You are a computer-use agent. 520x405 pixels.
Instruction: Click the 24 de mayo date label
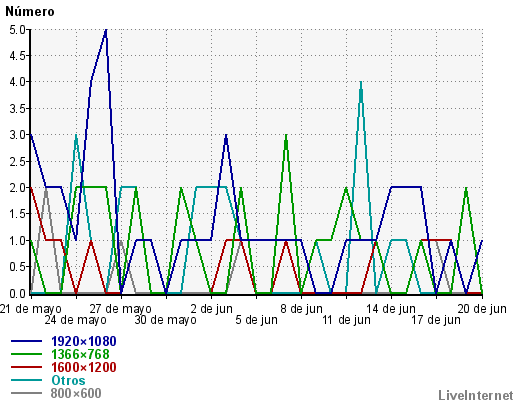76,320
